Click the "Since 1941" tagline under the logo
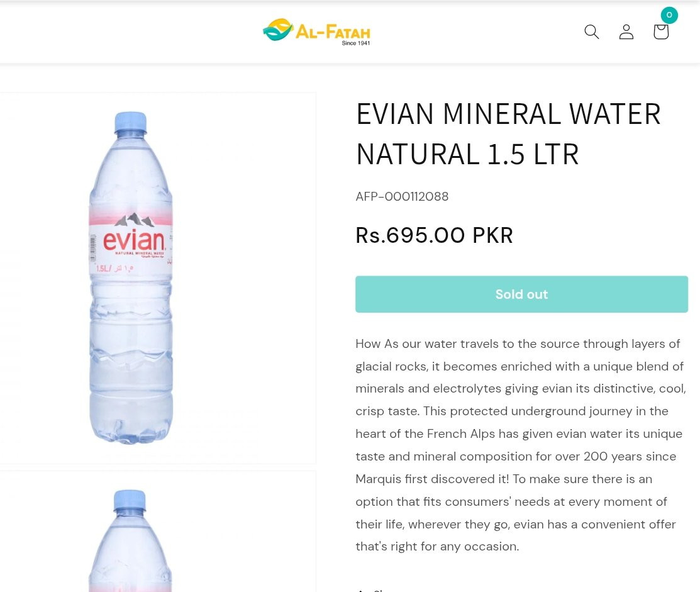 (355, 43)
